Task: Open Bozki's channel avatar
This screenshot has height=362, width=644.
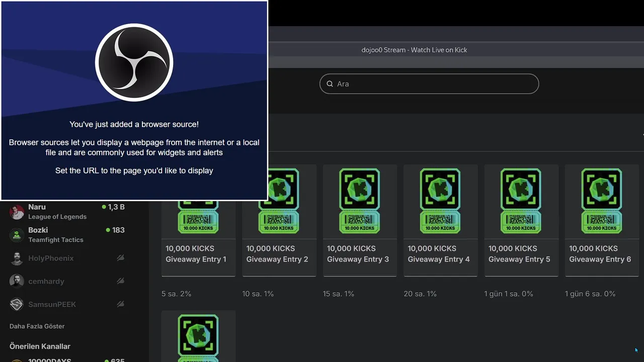Action: [x=17, y=235]
